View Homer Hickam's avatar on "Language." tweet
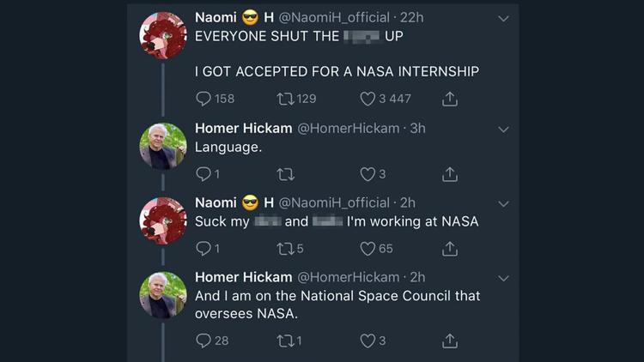The height and width of the screenshot is (362, 644). 162,147
